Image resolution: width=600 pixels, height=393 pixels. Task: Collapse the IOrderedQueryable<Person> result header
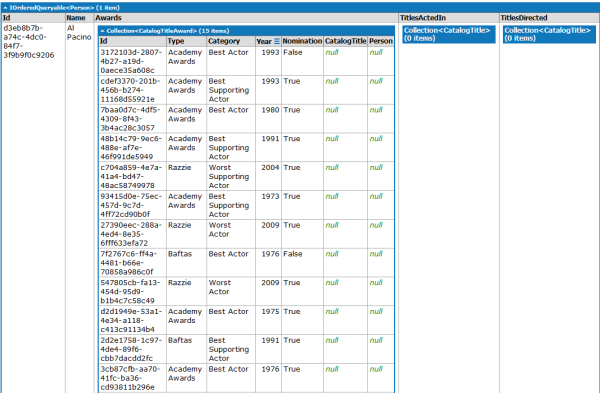click(61, 8)
